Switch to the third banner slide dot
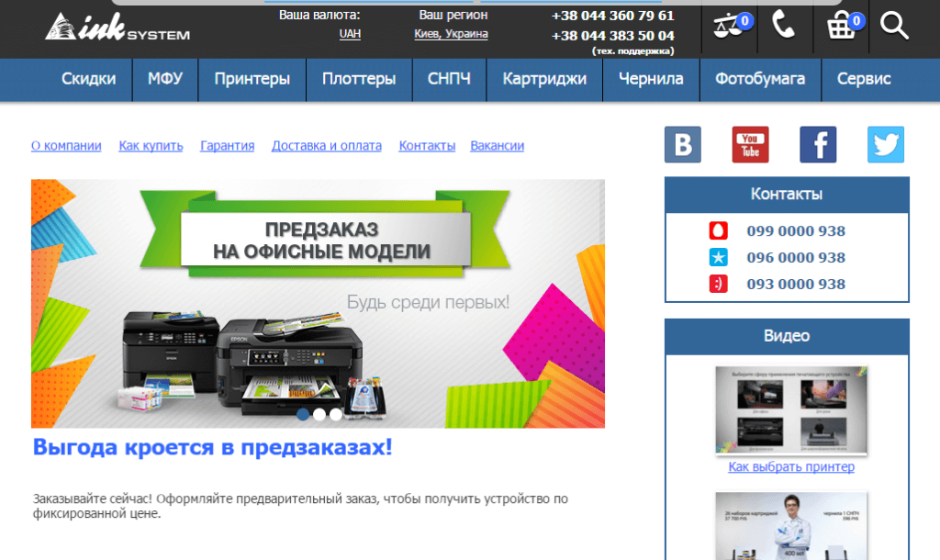This screenshot has width=940, height=560. (336, 414)
